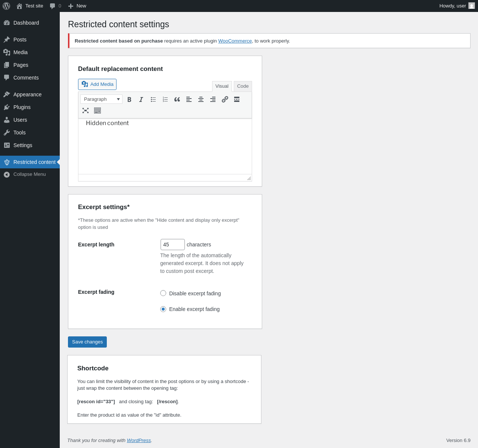Go to Comments in sidebar
The image size is (478, 448).
coord(30,78)
